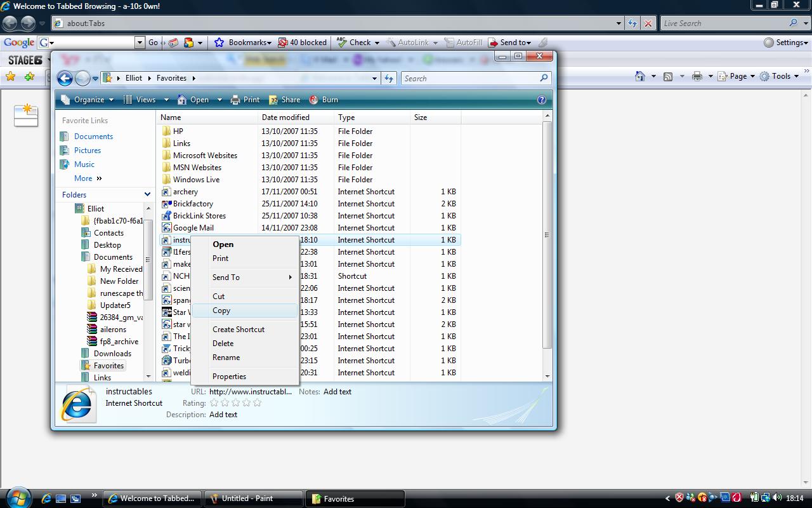Click Print in Explorer toolbar
Image resolution: width=812 pixels, height=508 pixels.
coord(246,100)
